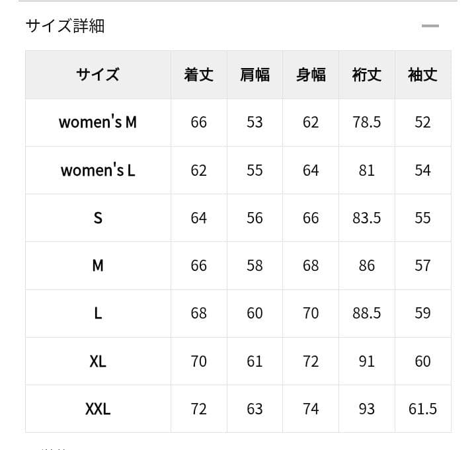Select the XXL size row label
This screenshot has height=450, width=476.
point(98,409)
